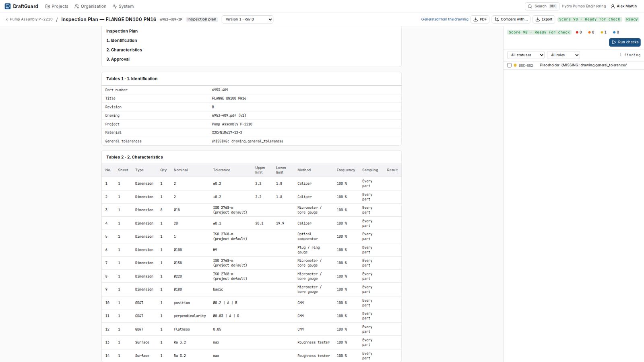Screen dimensions: 644x362
Task: Click the blue severity count indicator
Action: pyautogui.click(x=616, y=32)
